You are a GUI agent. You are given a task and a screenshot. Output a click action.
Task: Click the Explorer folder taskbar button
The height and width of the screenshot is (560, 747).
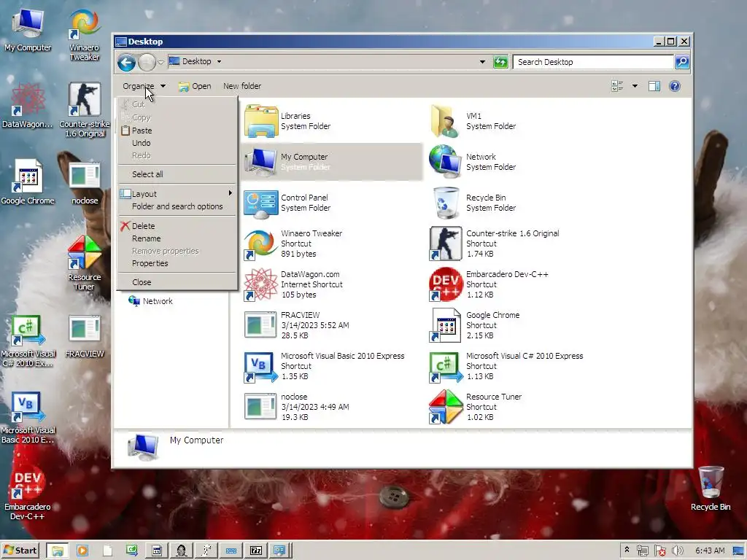click(x=58, y=551)
